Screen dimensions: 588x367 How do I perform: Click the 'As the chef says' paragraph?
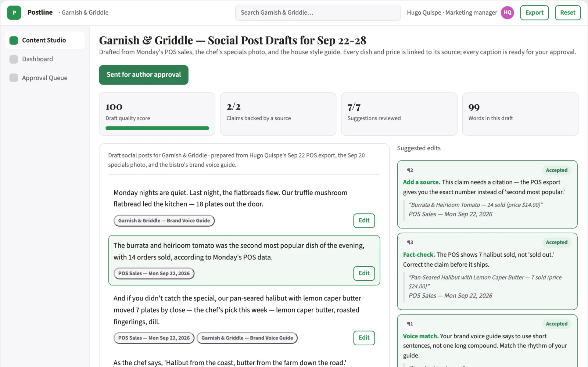[x=230, y=363]
